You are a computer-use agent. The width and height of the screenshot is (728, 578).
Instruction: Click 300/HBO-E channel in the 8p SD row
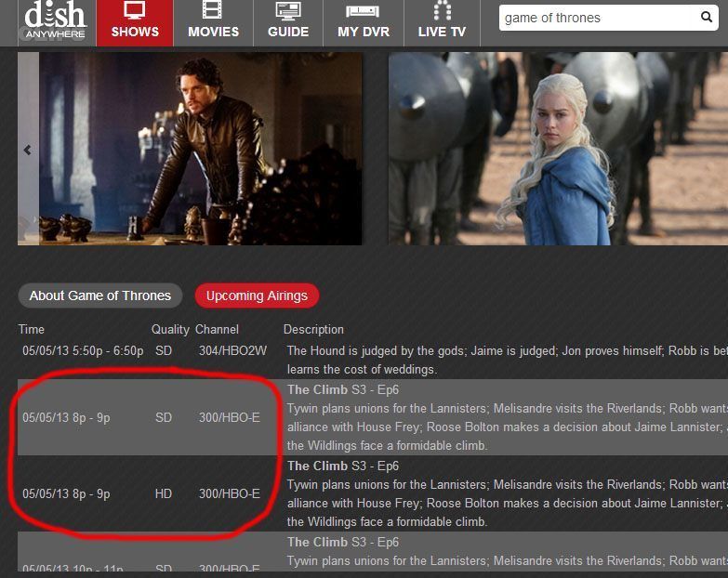tap(230, 417)
